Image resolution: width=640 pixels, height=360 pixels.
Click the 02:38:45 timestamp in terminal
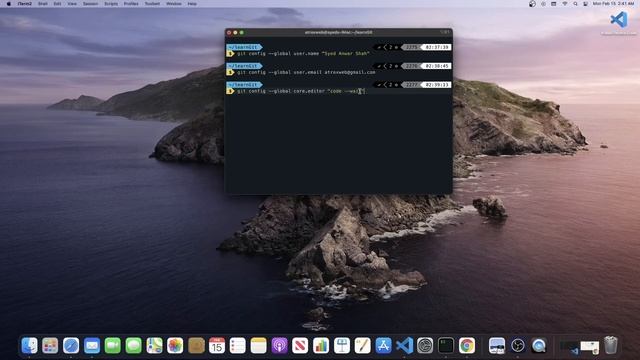pos(437,66)
